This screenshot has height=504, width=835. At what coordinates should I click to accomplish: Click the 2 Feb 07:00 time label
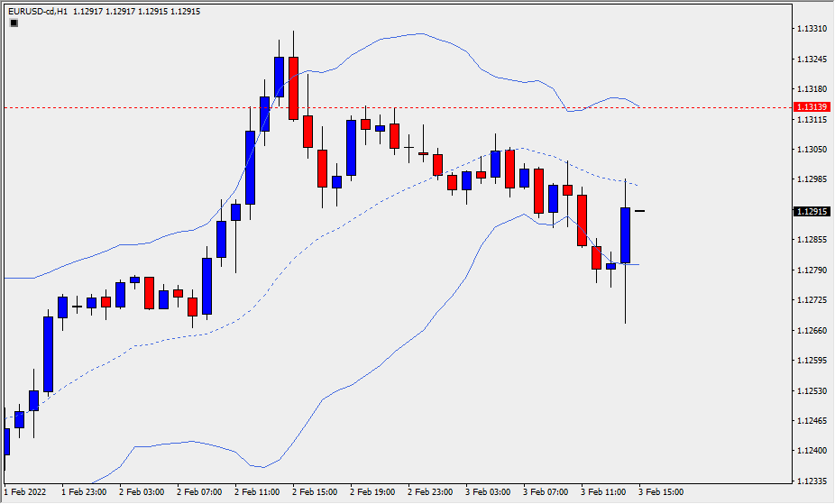pos(200,492)
